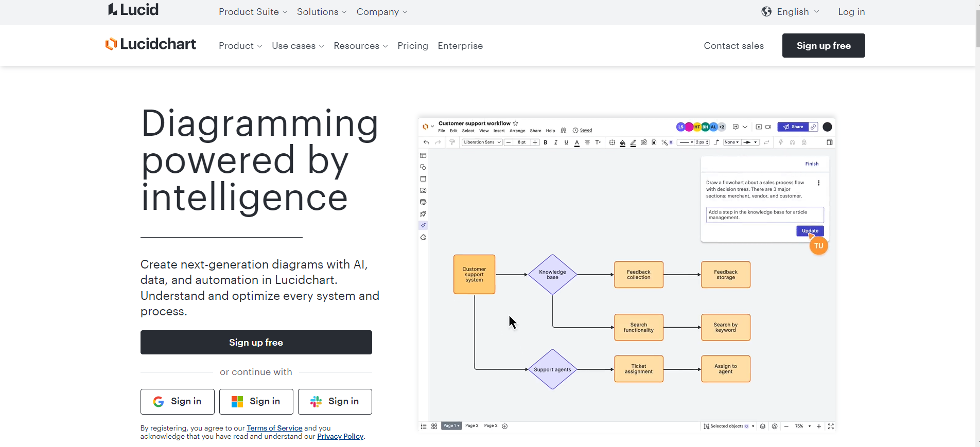Open the Data linking database icon
Screen dimensions: 980x447
[x=423, y=202]
